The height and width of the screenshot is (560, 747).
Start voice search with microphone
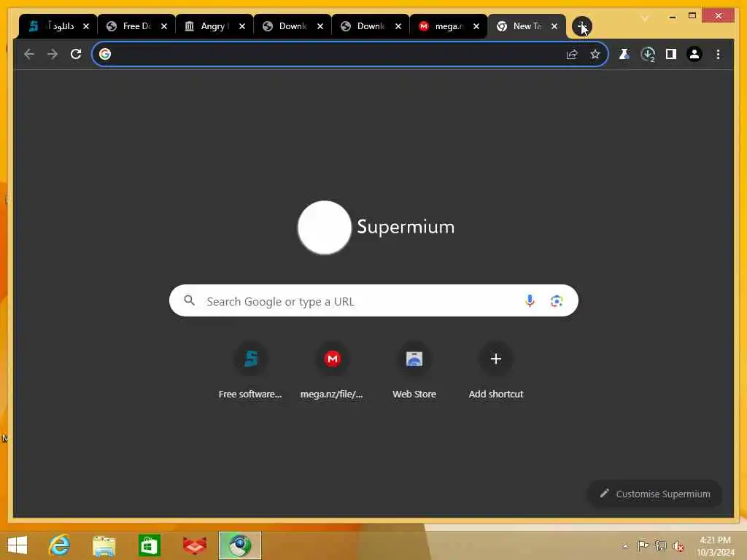[x=530, y=301]
